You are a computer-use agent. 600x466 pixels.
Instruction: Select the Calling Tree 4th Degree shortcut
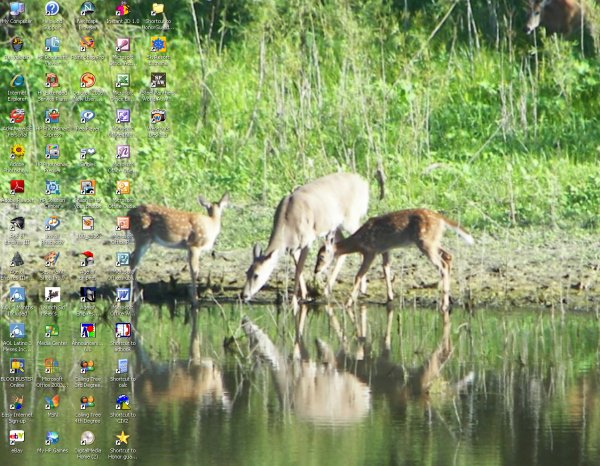87,402
